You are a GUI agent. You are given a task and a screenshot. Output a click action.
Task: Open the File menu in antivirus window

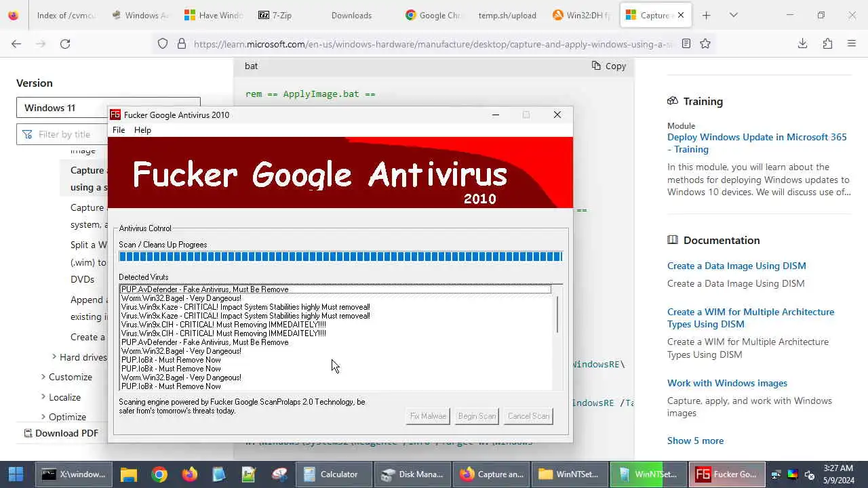[x=119, y=130]
